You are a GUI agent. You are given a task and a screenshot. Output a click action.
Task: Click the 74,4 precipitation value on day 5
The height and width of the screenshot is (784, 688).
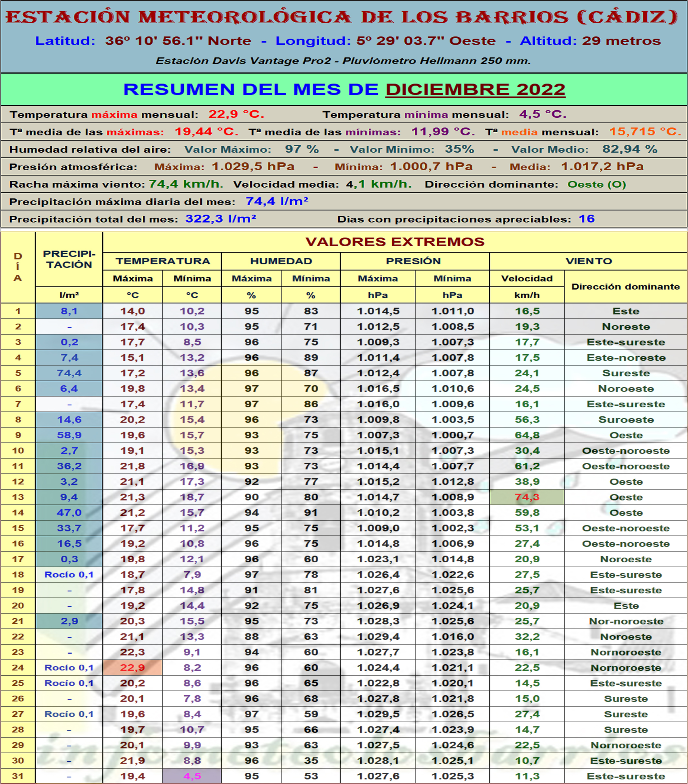coord(69,373)
